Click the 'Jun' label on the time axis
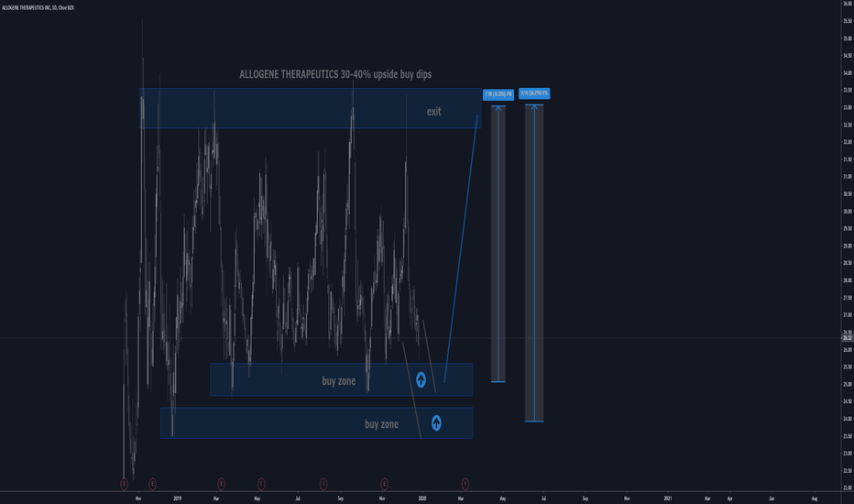This screenshot has width=854, height=504. tap(772, 498)
